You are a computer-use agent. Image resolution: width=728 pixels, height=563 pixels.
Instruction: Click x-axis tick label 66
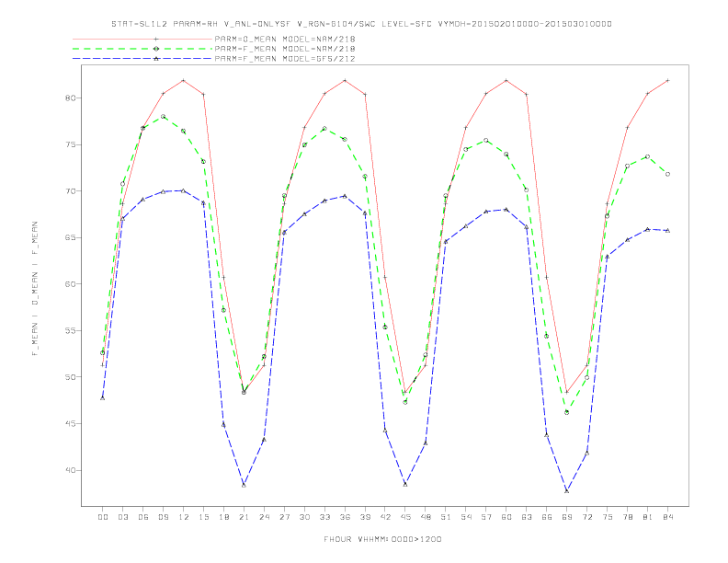pos(547,517)
